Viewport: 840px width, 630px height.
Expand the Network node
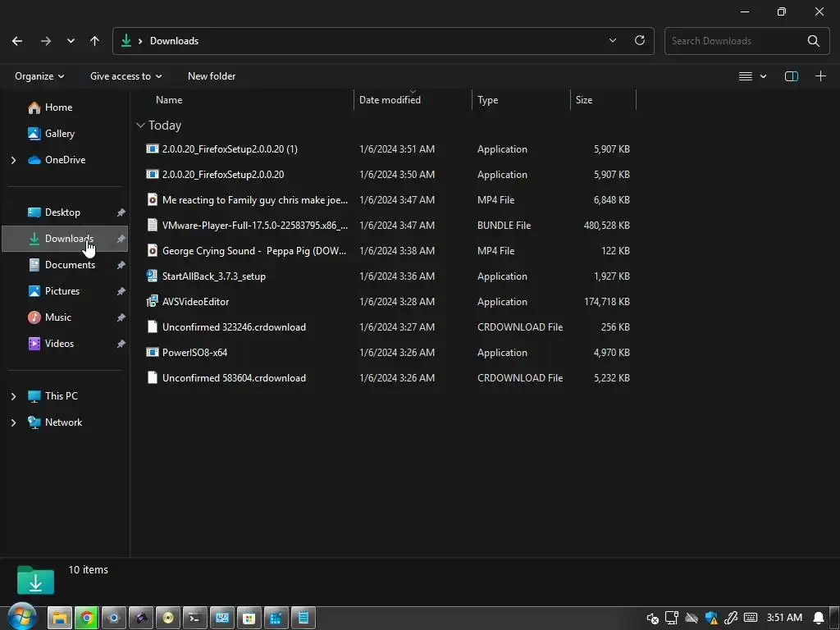coord(13,422)
